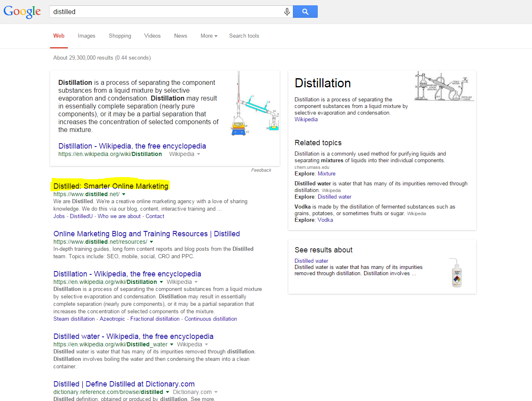Switch to the Images tab
The height and width of the screenshot is (401, 532).
[x=86, y=36]
